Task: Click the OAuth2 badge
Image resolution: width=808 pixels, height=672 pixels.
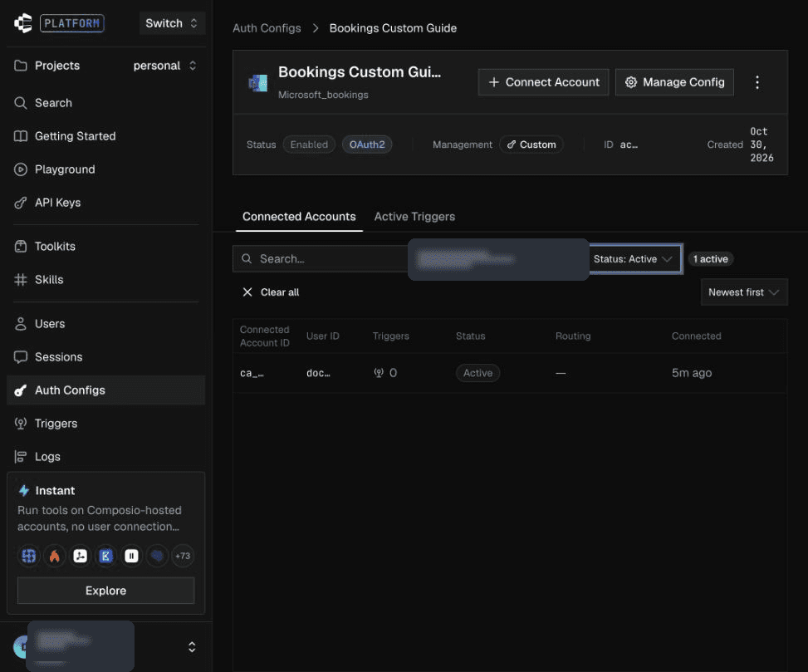Action: (x=367, y=145)
